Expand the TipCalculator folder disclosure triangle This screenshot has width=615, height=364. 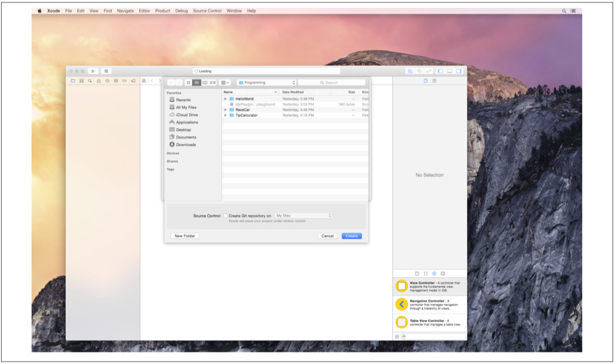[226, 115]
